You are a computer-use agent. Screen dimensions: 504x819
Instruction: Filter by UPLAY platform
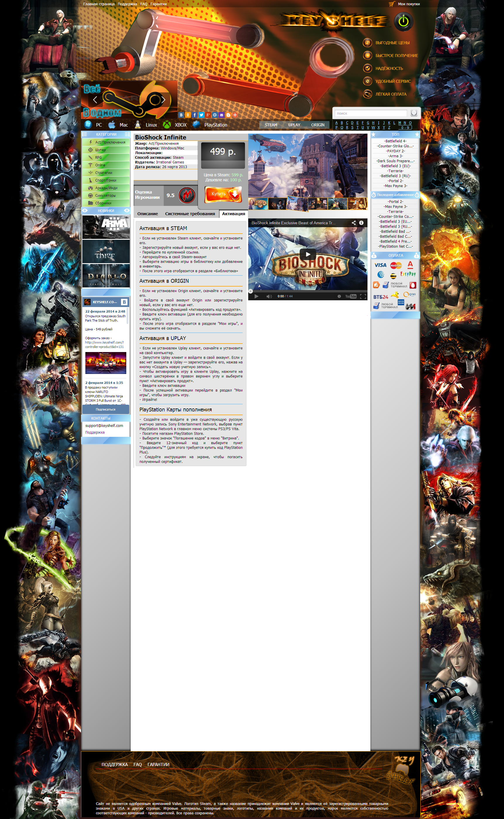click(x=294, y=125)
